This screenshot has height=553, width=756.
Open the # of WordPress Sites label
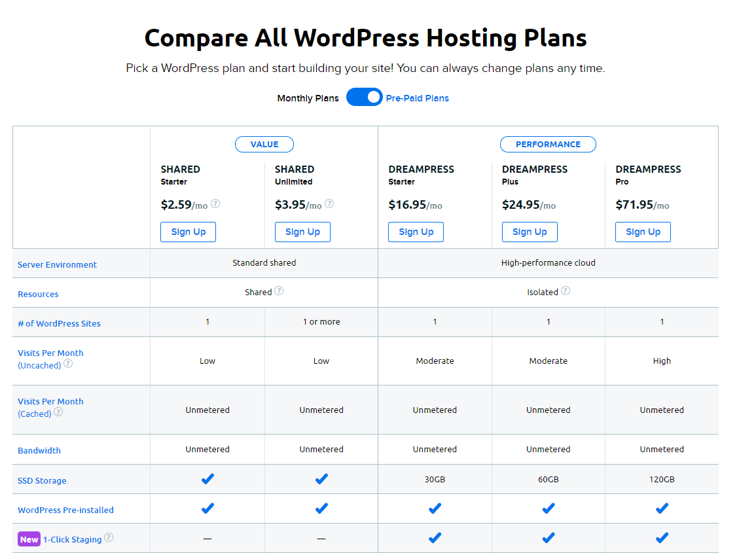(x=59, y=323)
